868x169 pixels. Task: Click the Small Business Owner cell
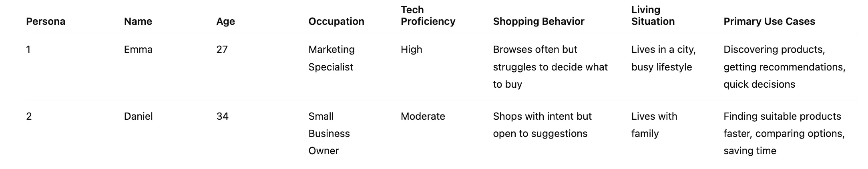pos(329,133)
